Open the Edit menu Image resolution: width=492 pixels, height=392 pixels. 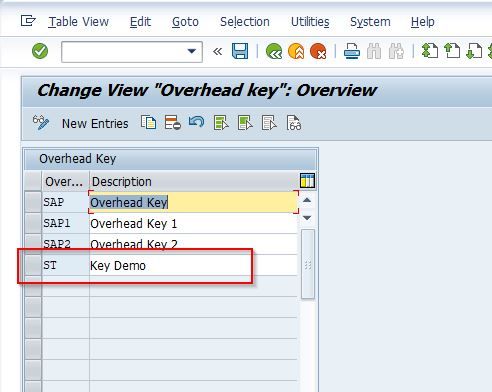(x=140, y=22)
